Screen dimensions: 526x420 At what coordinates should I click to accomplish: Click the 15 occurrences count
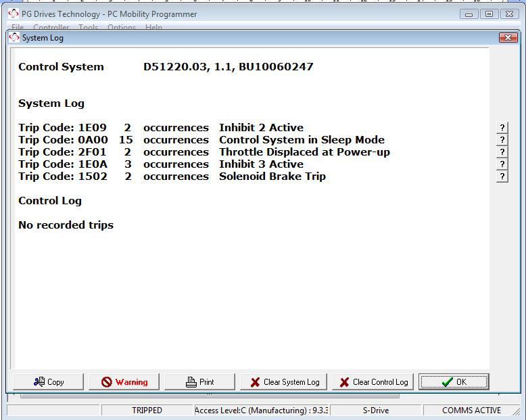[126, 140]
